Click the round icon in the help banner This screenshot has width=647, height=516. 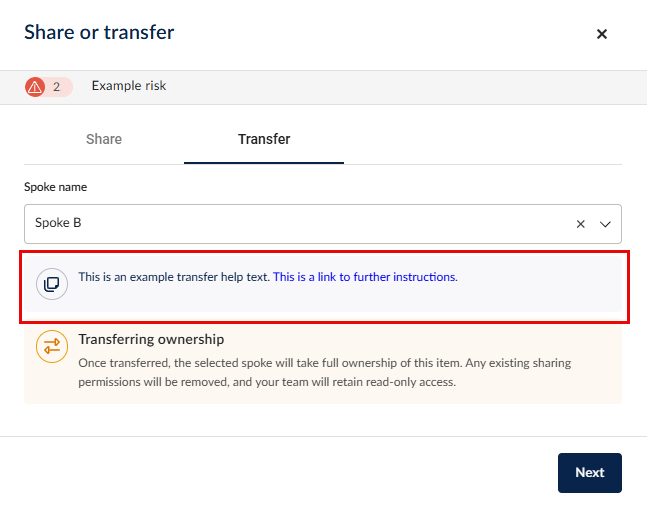point(52,283)
